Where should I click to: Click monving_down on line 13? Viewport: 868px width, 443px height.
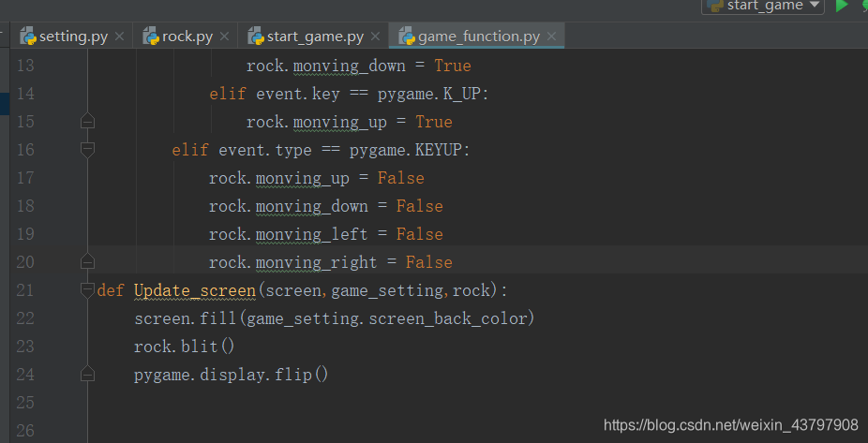[x=350, y=66]
